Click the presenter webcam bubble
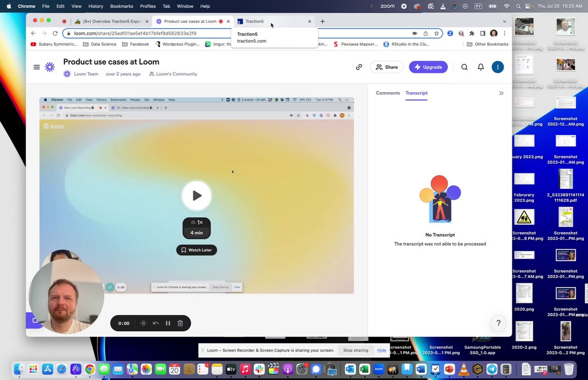Screen dimensions: 588x380 (x=66, y=296)
